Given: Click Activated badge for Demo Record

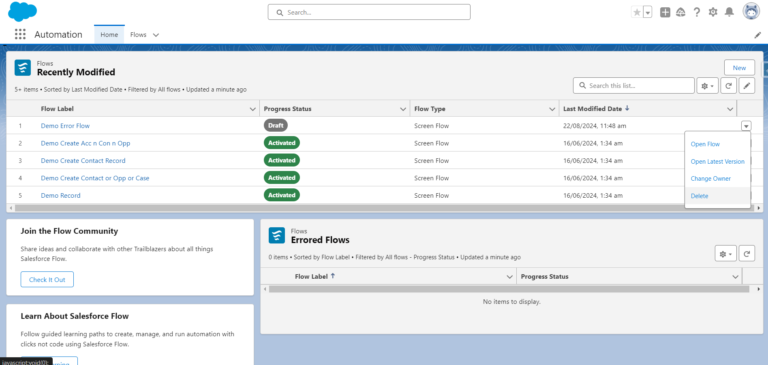Looking at the screenshot, I should [x=282, y=195].
